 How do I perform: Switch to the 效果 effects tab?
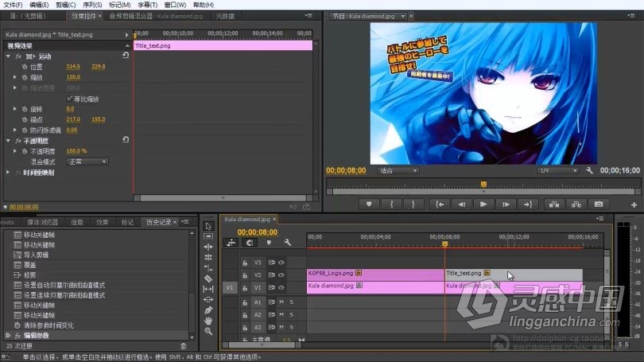103,222
